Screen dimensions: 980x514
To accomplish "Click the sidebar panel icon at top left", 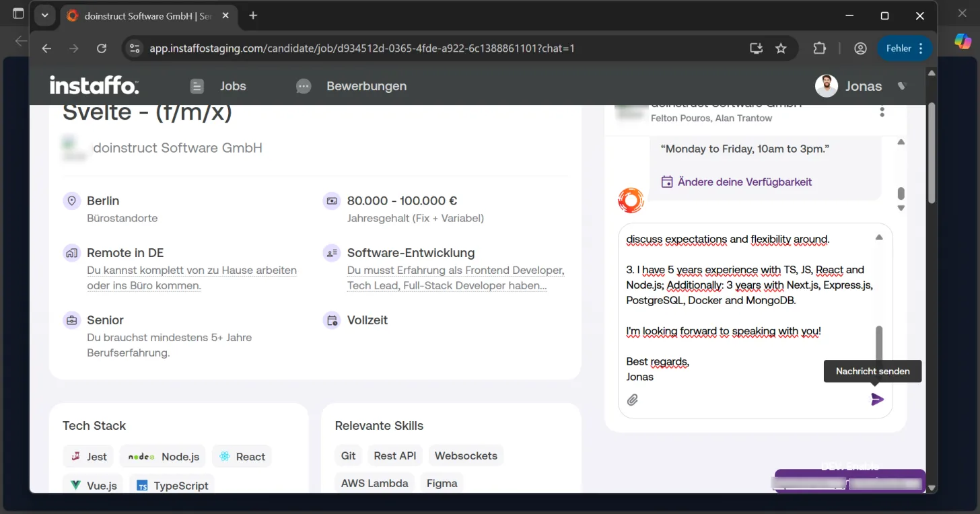I will tap(18, 13).
